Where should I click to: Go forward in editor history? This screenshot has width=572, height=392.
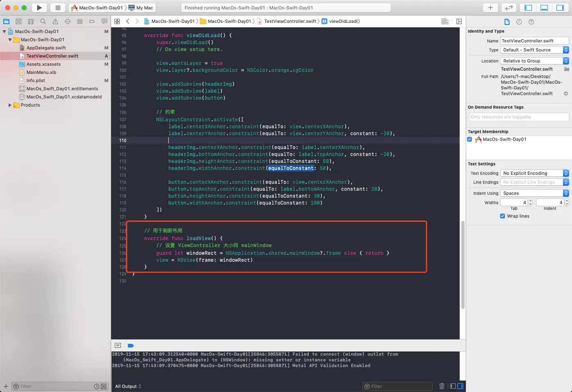coord(137,21)
